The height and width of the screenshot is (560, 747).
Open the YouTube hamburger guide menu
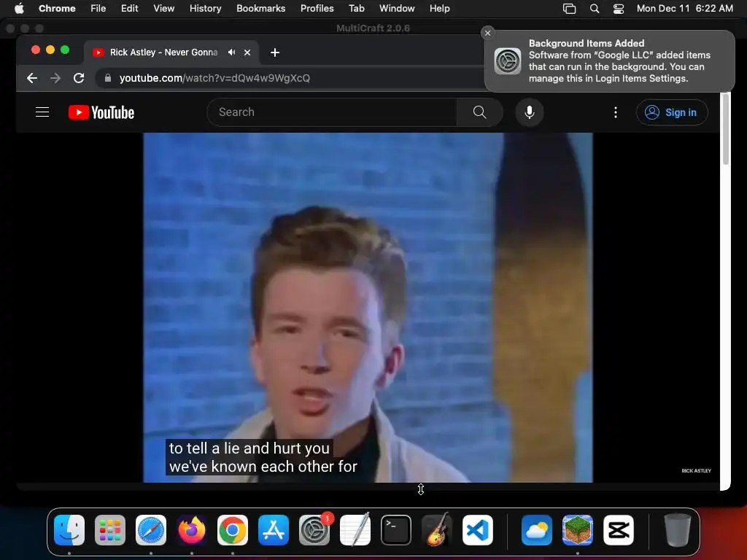(x=42, y=112)
